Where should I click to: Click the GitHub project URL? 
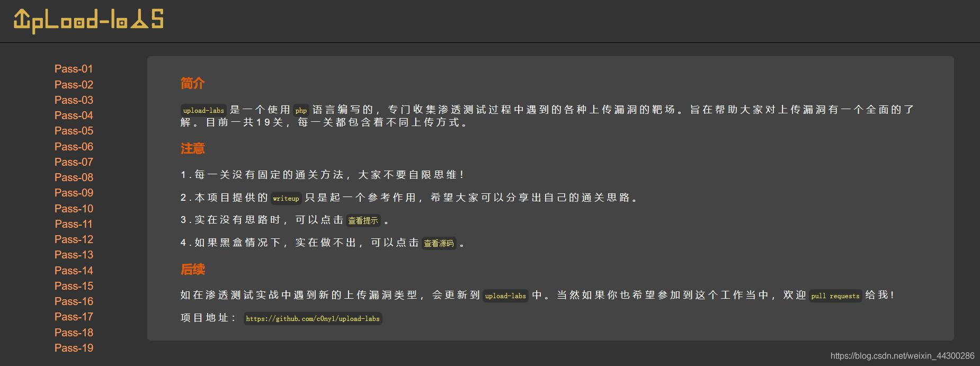tap(313, 319)
